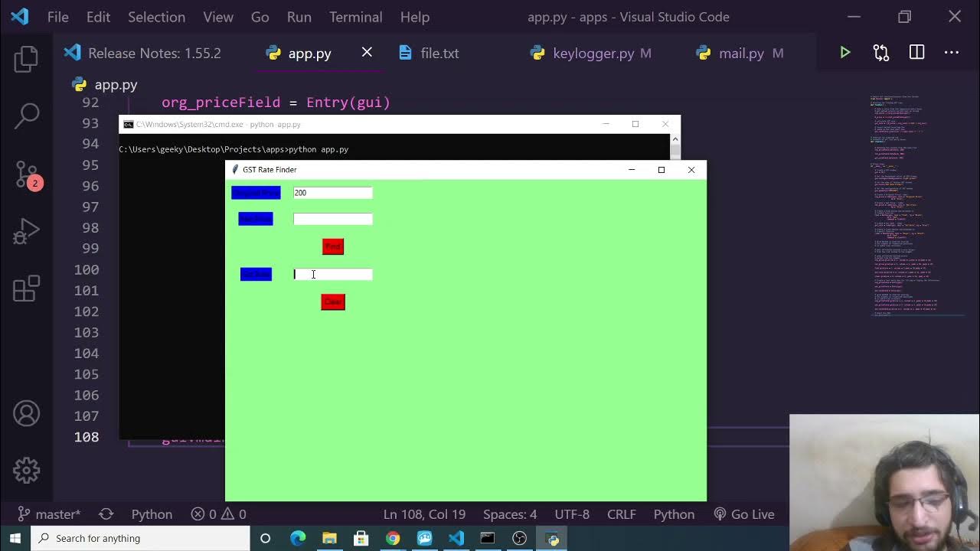Open the master branch picker
Screen dimensions: 980x551
(x=50, y=514)
